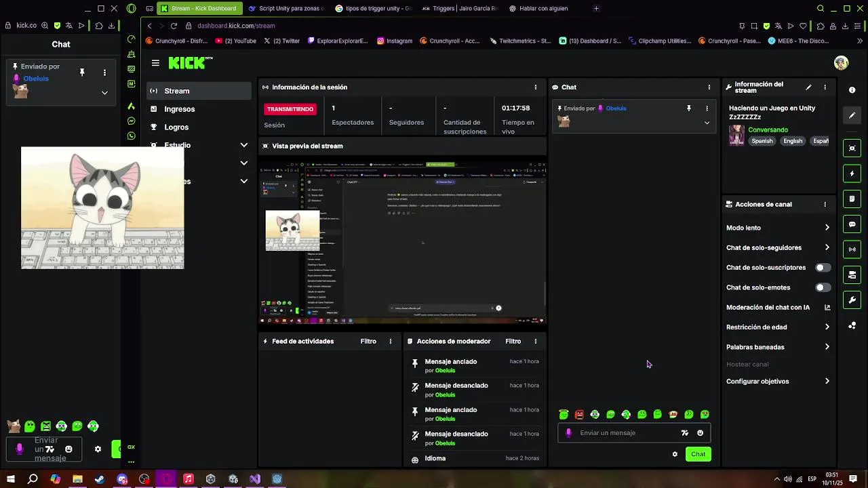Screen dimensions: 868x488
Task: Open Palabras baneadas settings arrow
Action: (x=827, y=347)
